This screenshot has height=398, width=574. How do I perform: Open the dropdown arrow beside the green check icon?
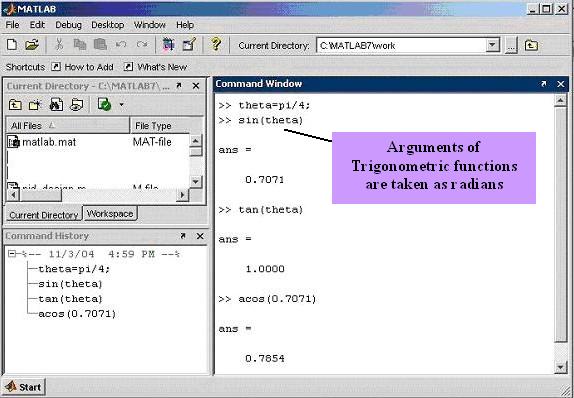[x=122, y=105]
